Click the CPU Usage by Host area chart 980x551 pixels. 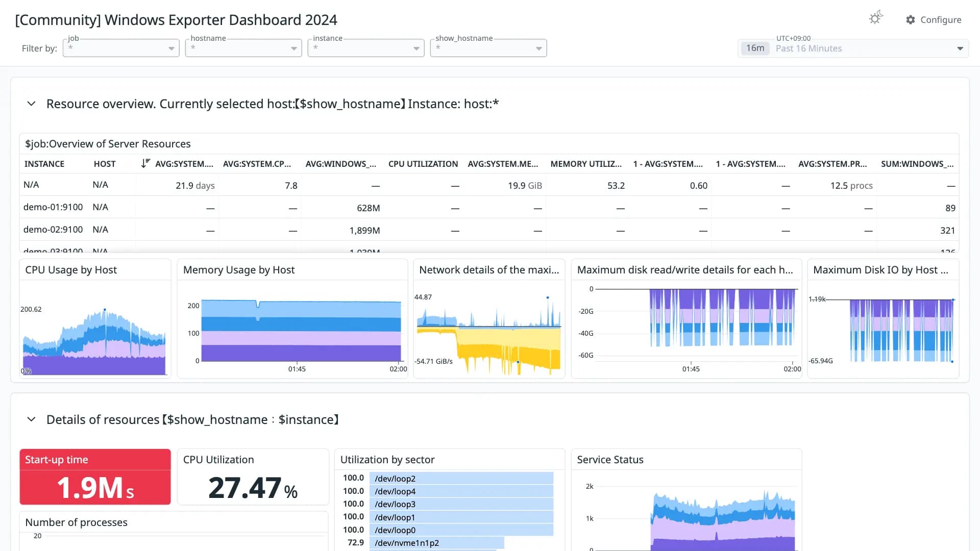point(94,342)
